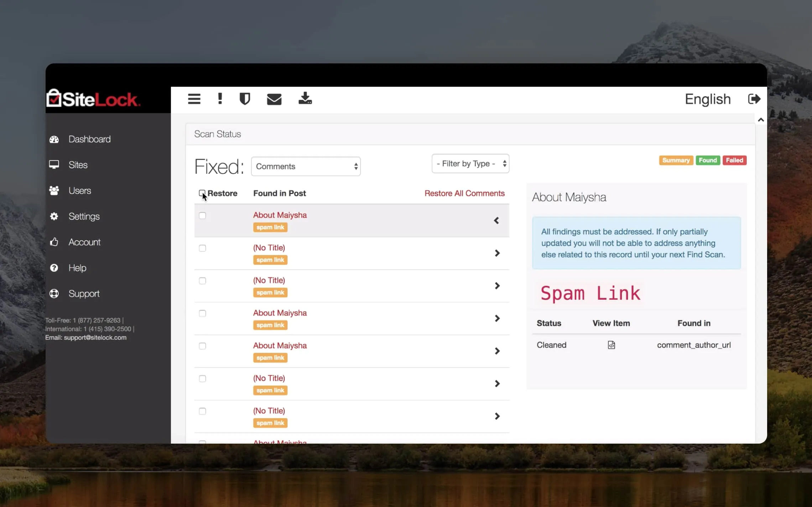Expand the first (No Title) row chevron

[x=497, y=253]
